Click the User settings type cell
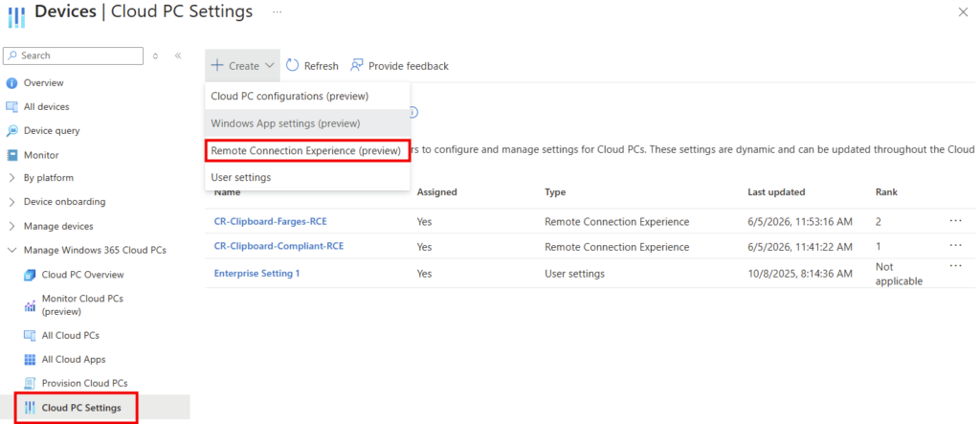 574,274
